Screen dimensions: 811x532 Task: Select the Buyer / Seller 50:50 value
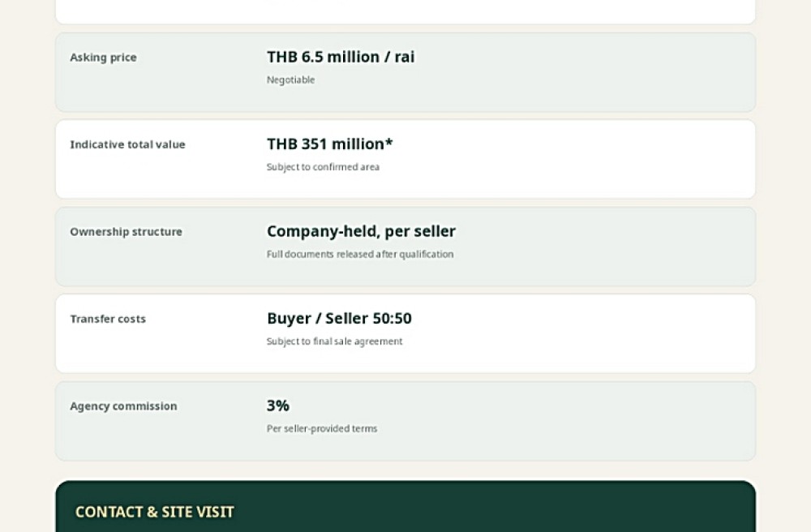point(339,318)
